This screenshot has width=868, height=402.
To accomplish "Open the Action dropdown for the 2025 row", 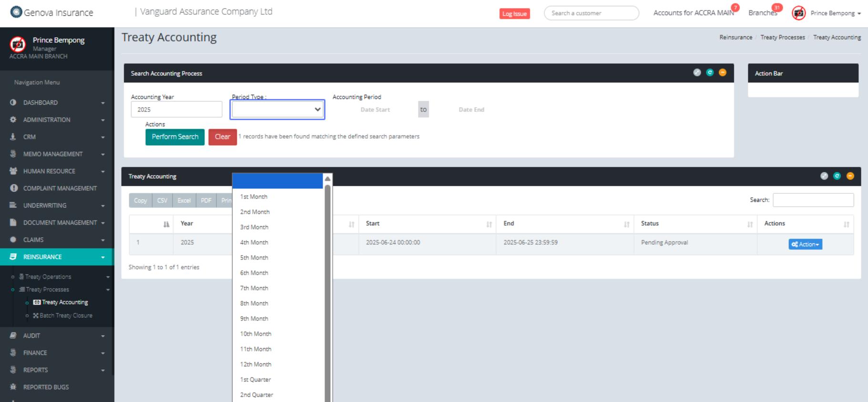I will tap(805, 244).
